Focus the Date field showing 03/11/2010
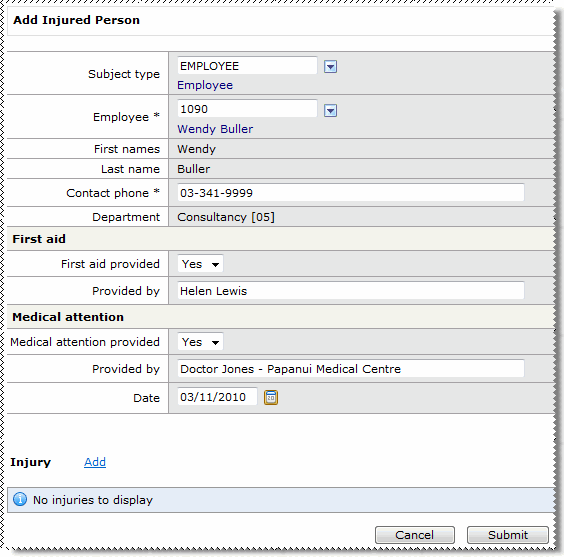Image resolution: width=564 pixels, height=557 pixels. click(x=217, y=397)
